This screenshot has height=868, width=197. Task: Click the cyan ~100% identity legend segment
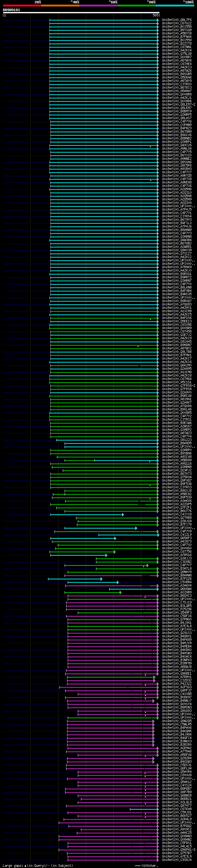tap(175, 6)
